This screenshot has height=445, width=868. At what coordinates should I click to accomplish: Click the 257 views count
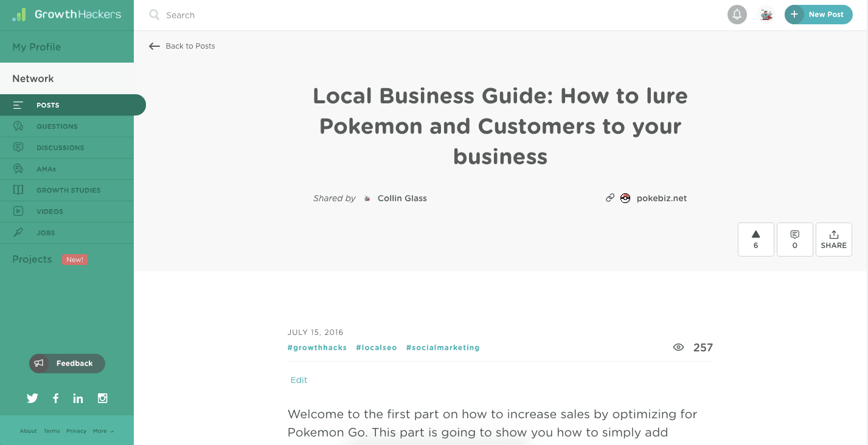coord(703,347)
